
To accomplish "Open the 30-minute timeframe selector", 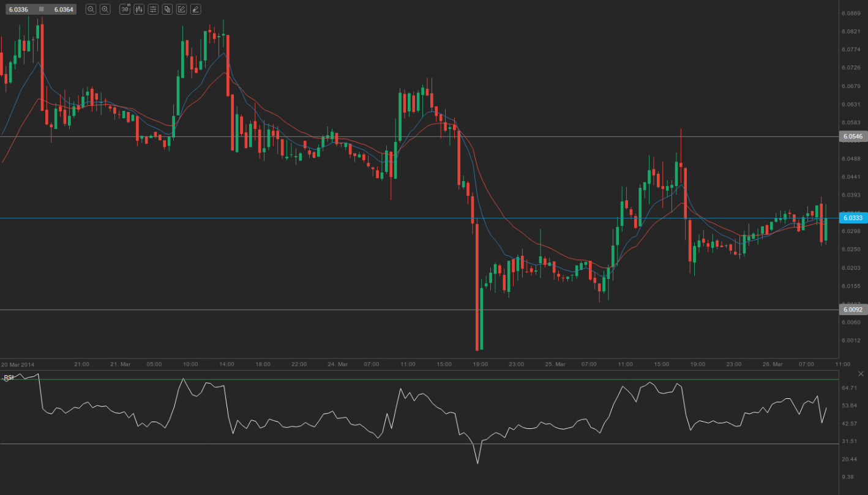I will (125, 9).
